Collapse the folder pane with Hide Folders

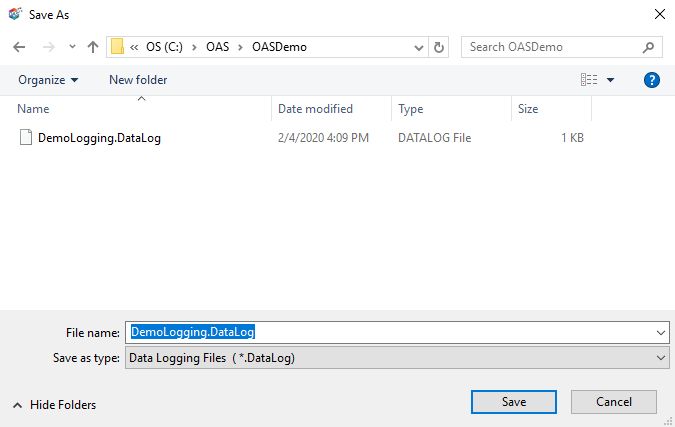55,405
